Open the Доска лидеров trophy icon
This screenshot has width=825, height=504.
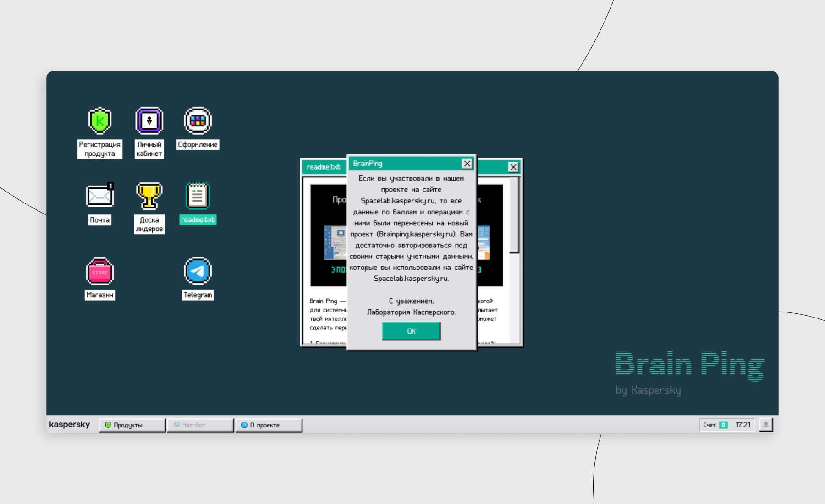[x=149, y=196]
